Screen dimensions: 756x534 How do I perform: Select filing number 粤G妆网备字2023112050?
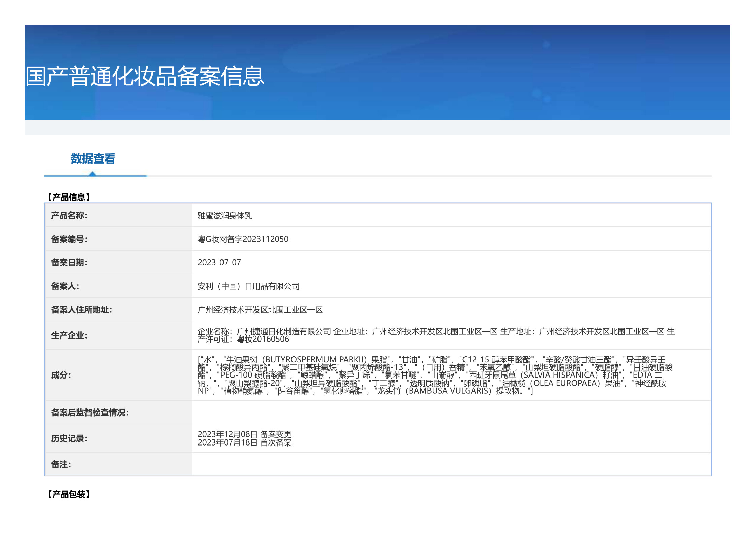tap(243, 239)
